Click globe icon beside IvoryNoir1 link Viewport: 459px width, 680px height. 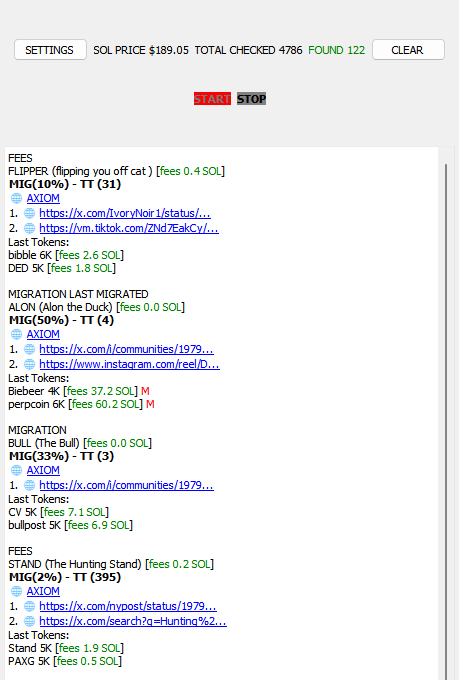pos(30,213)
